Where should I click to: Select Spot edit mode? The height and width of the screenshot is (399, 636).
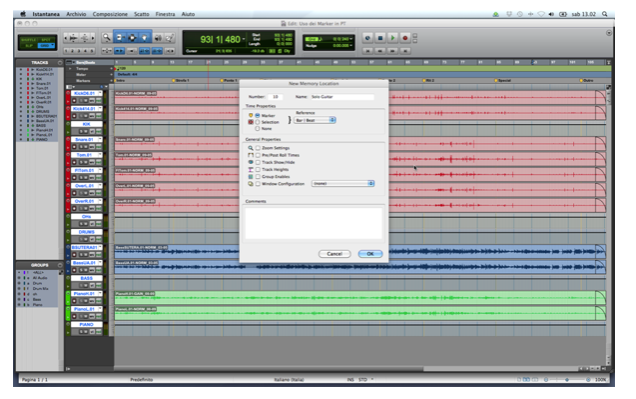46,40
